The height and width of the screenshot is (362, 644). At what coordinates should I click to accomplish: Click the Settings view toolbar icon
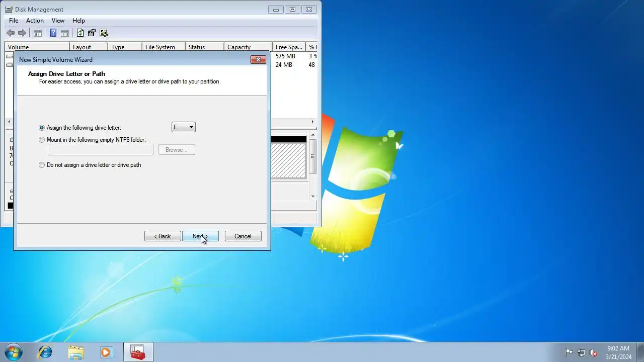[x=104, y=33]
